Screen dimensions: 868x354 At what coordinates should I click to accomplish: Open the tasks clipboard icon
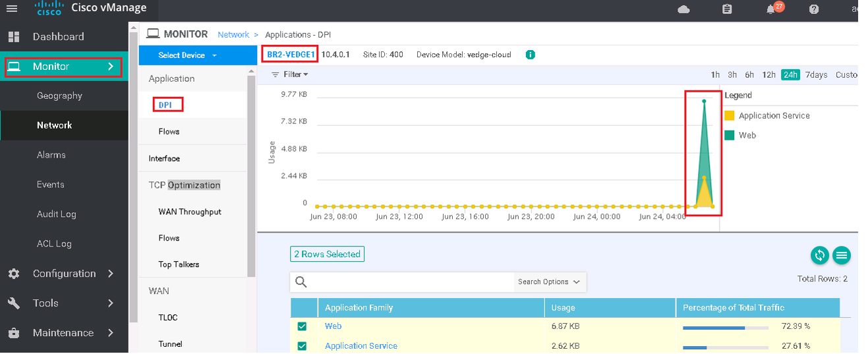[x=727, y=9]
